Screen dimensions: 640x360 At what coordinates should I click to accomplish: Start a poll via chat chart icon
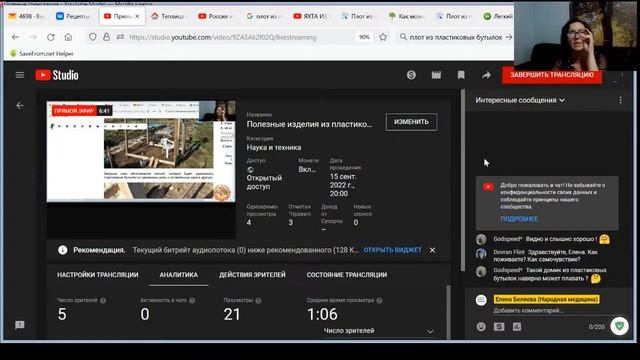tap(517, 327)
